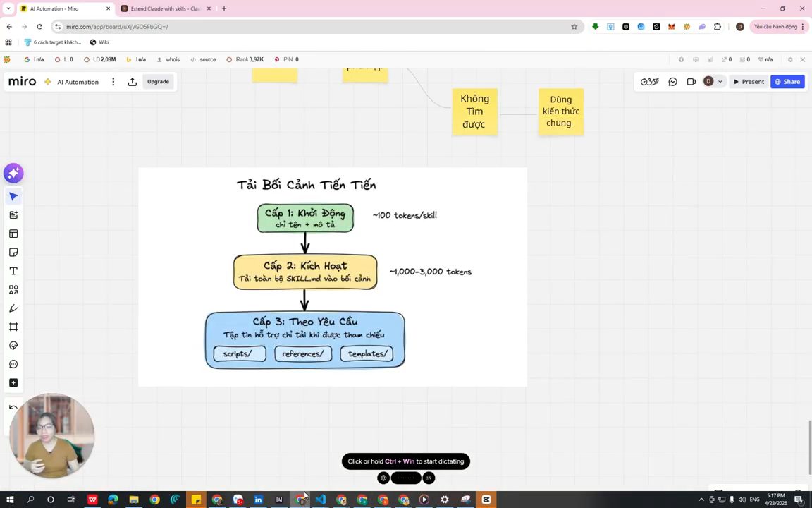
Task: Click the browser address bar
Action: 316,26
